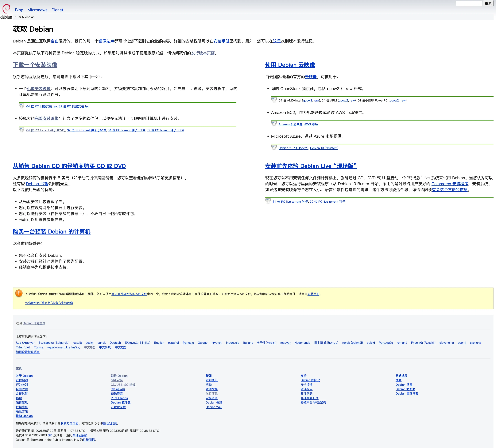This screenshot has width=496, height=448.
Task: Click the search input field
Action: (x=469, y=3)
